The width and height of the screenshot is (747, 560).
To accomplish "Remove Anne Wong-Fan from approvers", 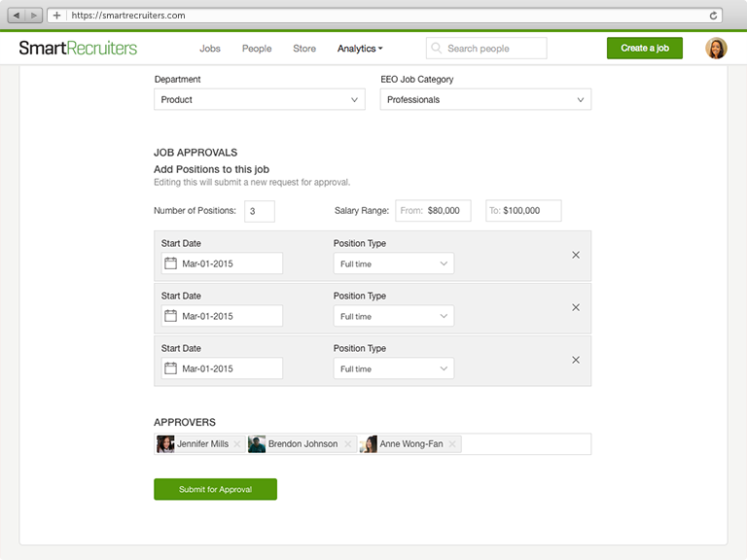I will pos(452,443).
